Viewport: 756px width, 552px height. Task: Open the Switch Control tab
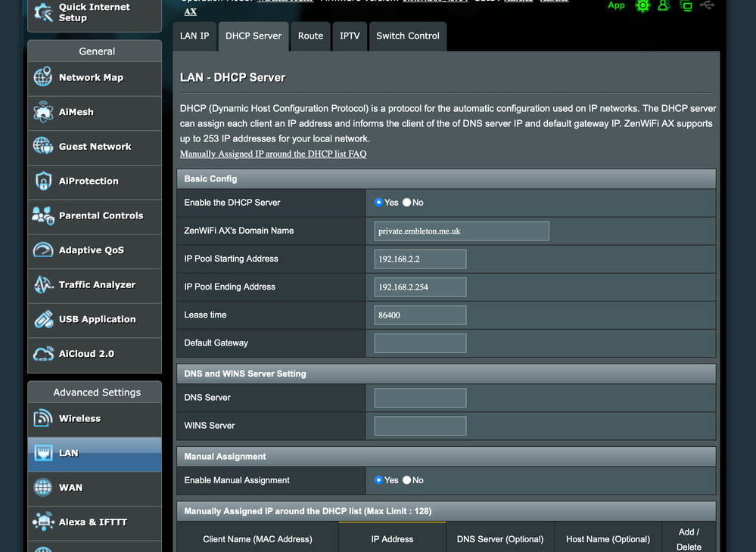(407, 36)
